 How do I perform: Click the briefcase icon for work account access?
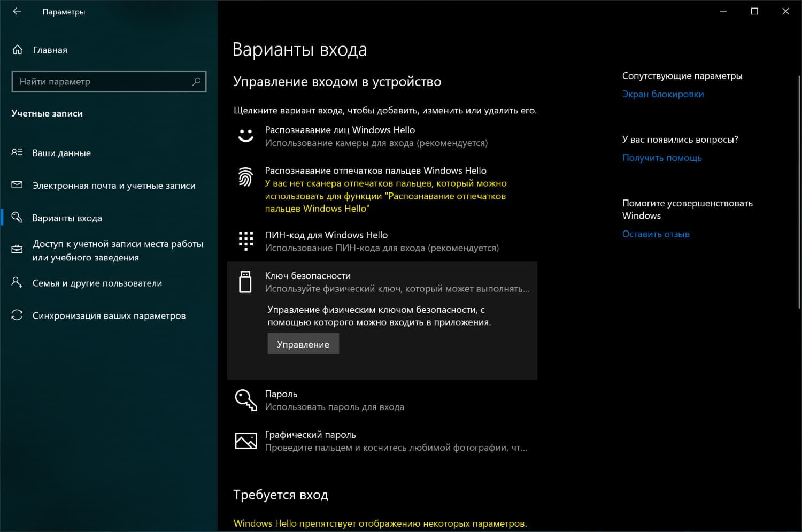[x=17, y=250]
